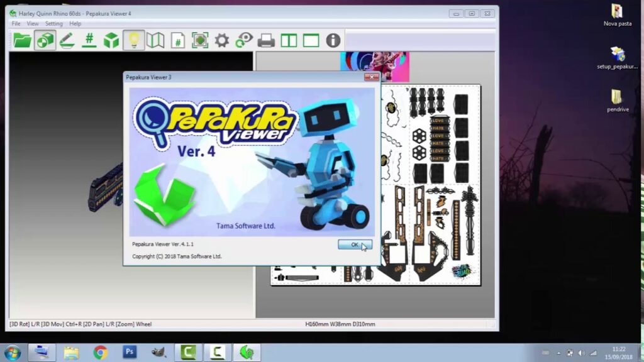Open the Setting menu
This screenshot has width=644, height=362.
[53, 23]
